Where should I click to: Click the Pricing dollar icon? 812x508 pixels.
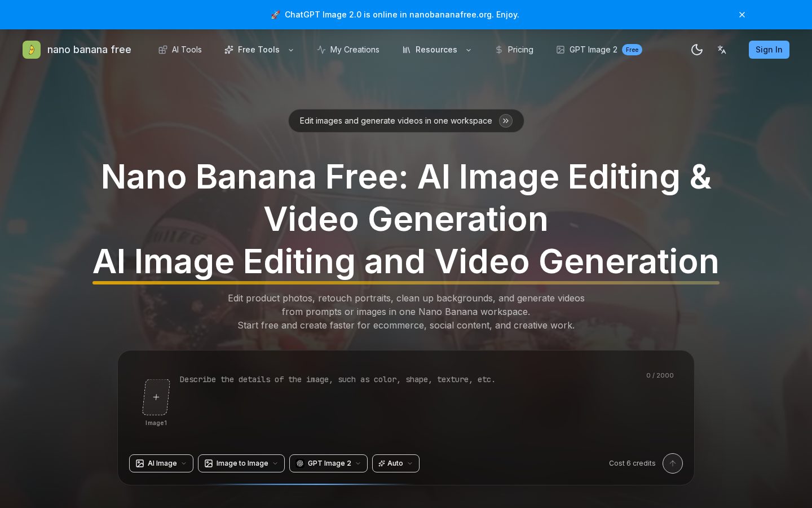point(499,50)
